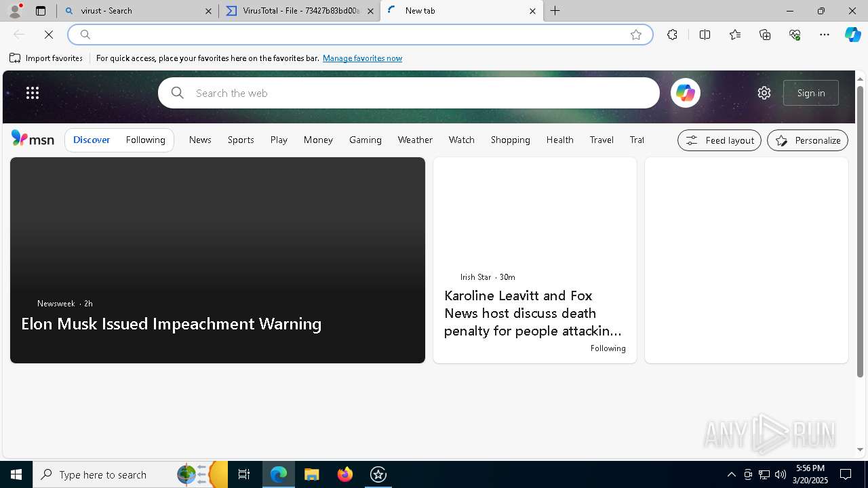Open the browser profile icon
This screenshot has height=488, width=868.
pos(15,11)
